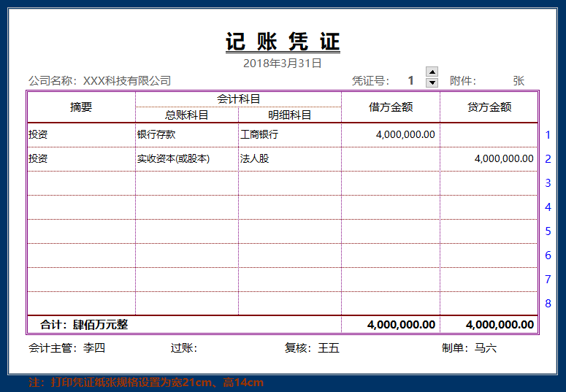Click the 张 attachment unit text
Screen dimensions: 566x392
click(519, 80)
